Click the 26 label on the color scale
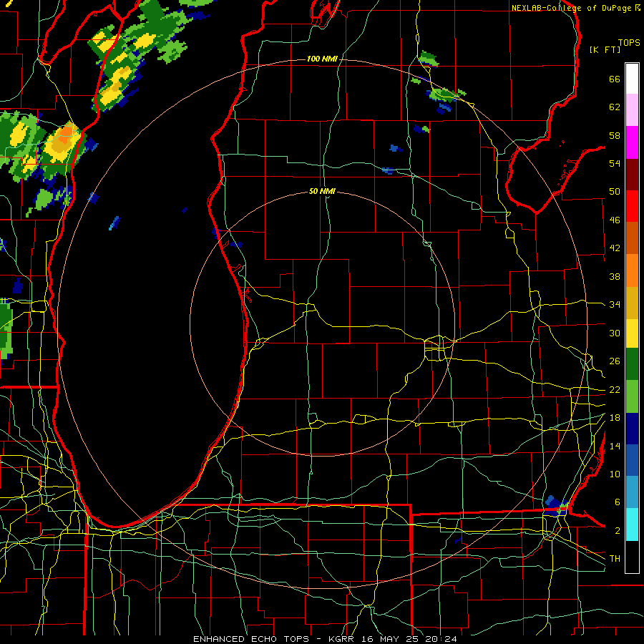Viewport: 644px width, 644px height. click(615, 361)
